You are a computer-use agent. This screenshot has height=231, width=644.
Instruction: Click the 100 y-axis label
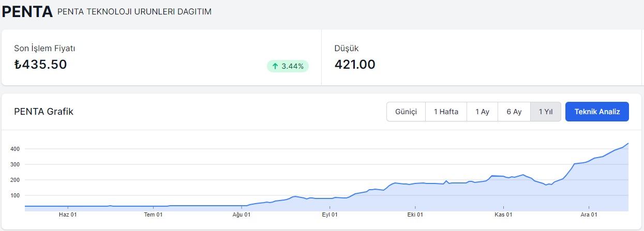14,195
